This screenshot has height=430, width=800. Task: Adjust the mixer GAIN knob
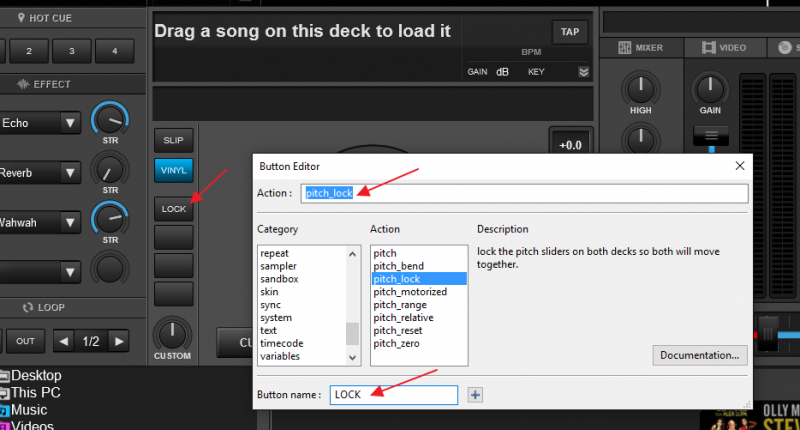[x=711, y=92]
